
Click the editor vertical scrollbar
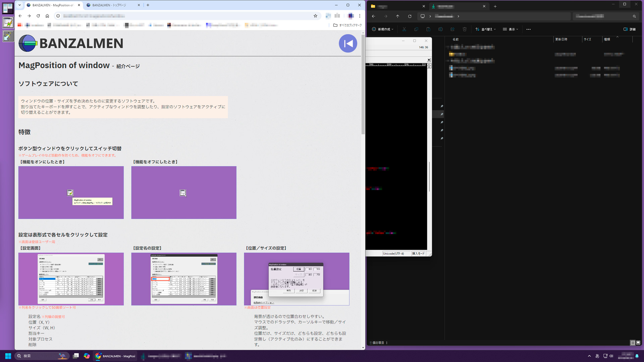pos(429,177)
